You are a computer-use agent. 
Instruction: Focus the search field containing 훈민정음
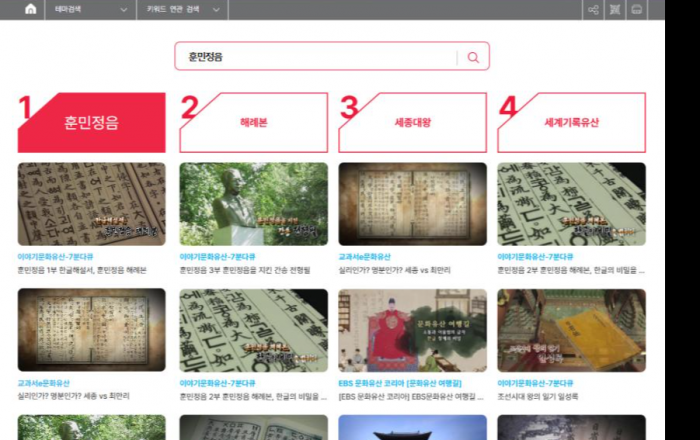[315, 57]
